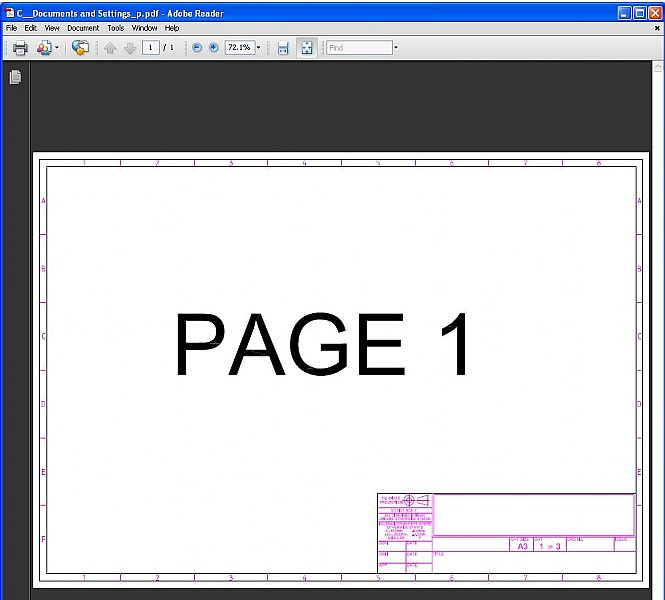Screen dimensions: 665x600
Task: Minimize the Adobe Reader window
Action: 624,13
